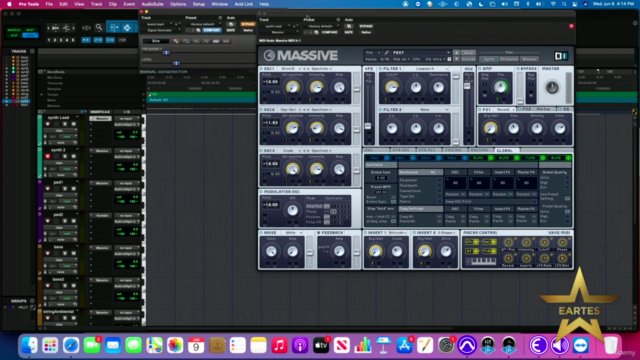Screen dimensions: 640x360
Task: Mute the synth 2 track
Action: pos(73,156)
